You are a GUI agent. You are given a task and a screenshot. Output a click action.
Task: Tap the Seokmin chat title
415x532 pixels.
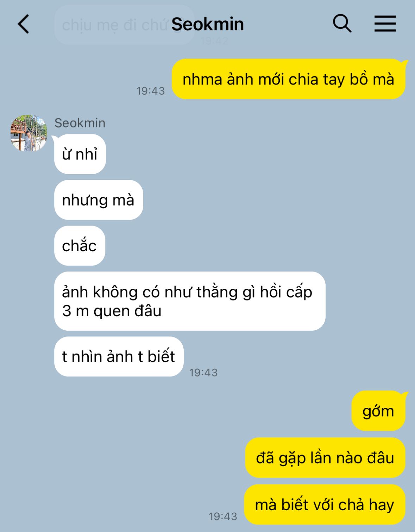[207, 24]
